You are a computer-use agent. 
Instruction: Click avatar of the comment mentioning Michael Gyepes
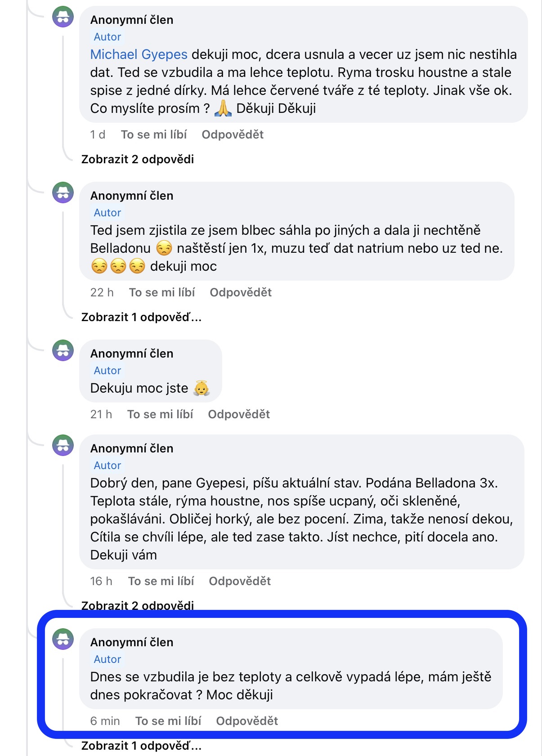pos(63,17)
